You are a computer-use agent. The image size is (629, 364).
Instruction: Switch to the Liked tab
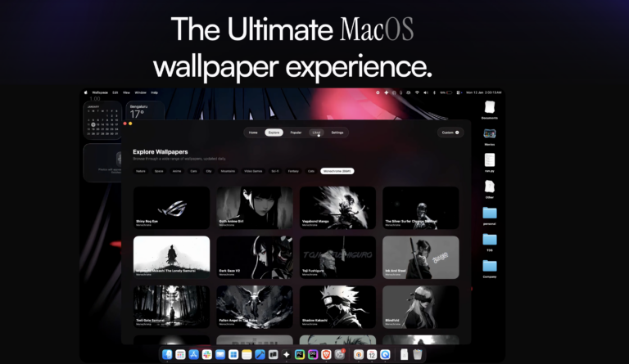pyautogui.click(x=316, y=133)
